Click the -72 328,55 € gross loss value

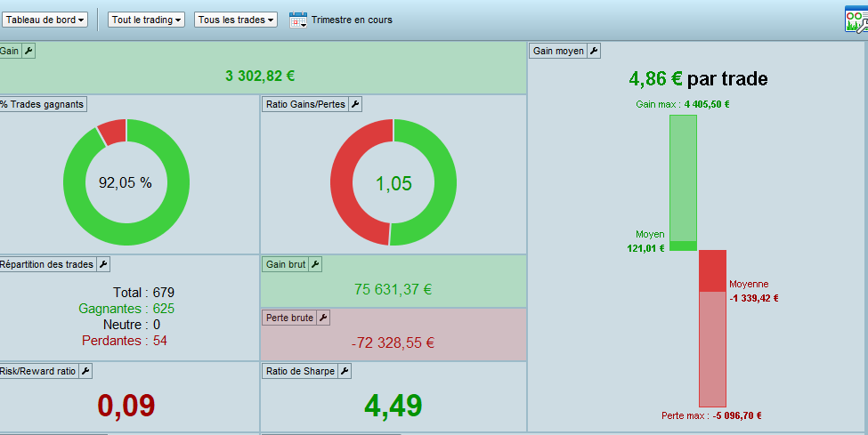point(393,343)
